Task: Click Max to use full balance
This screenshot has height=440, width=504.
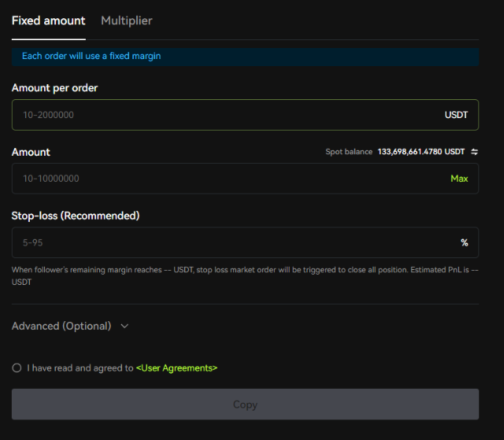Action: [x=459, y=179]
